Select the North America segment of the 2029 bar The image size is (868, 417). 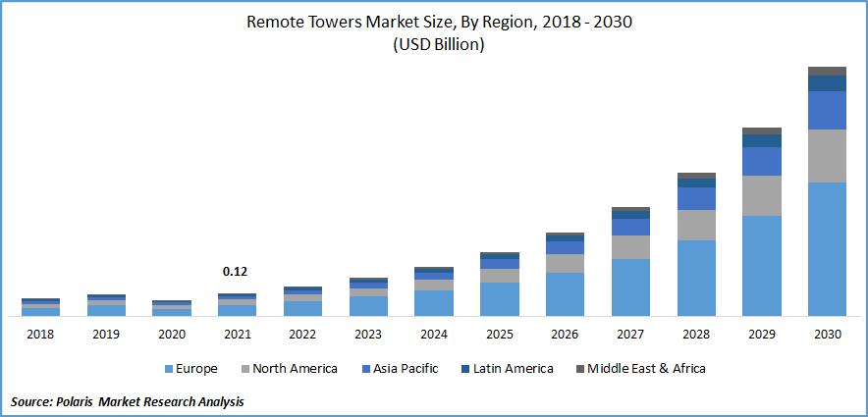(x=762, y=196)
